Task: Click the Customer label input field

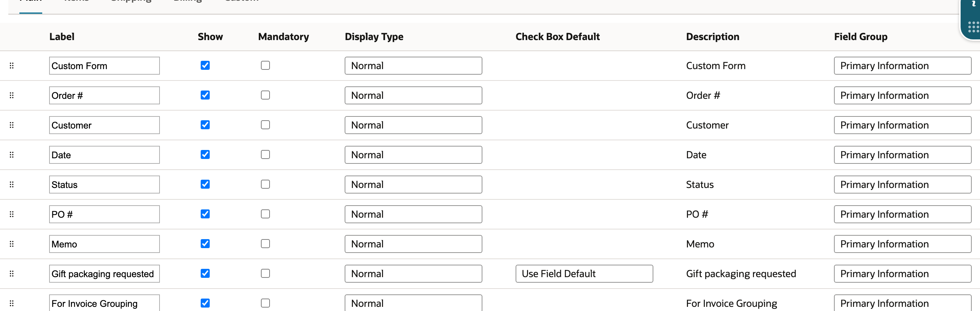Action: (x=104, y=125)
